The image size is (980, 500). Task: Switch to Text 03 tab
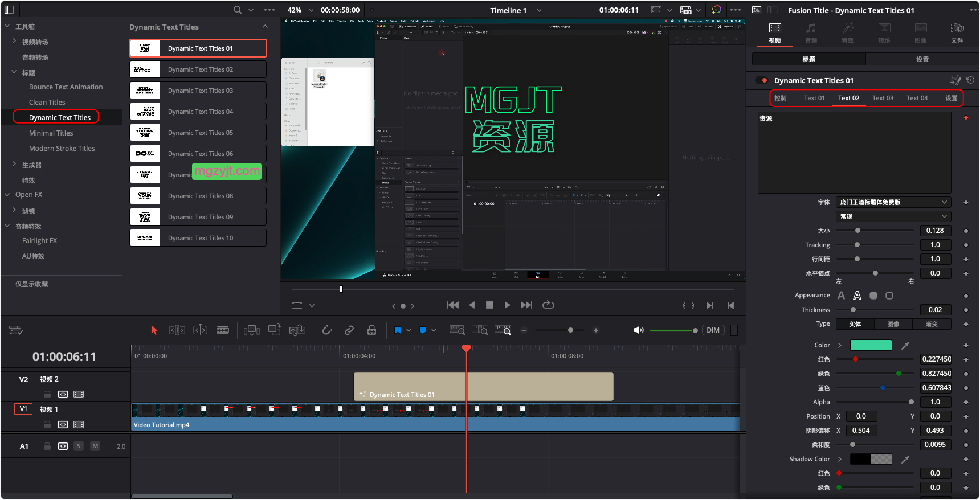pos(883,98)
